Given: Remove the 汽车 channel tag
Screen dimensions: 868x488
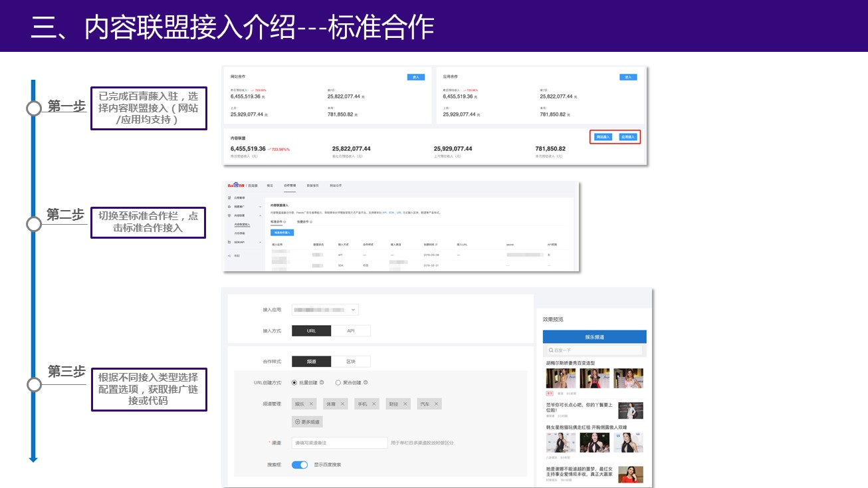Looking at the screenshot, I should pos(435,404).
